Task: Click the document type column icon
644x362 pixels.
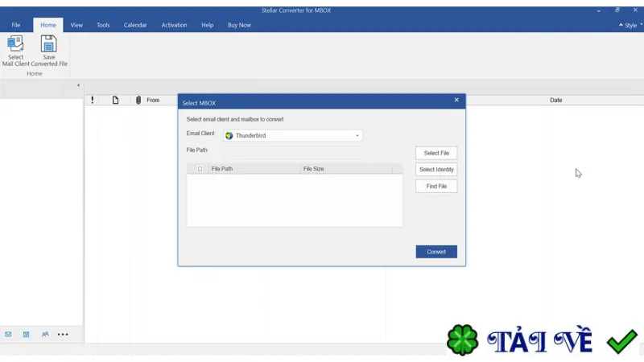Action: point(115,100)
